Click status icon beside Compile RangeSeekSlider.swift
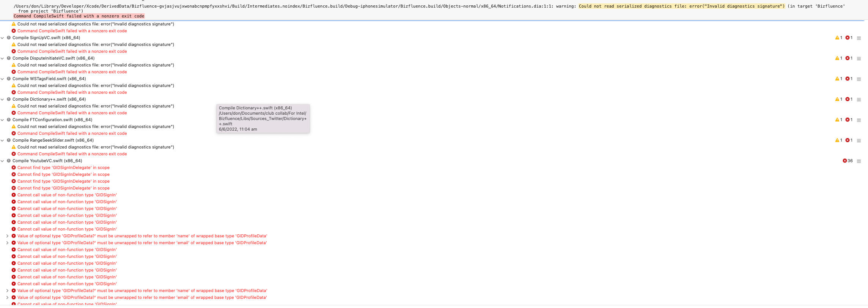Viewport: 868px width, 308px height. (x=9, y=141)
